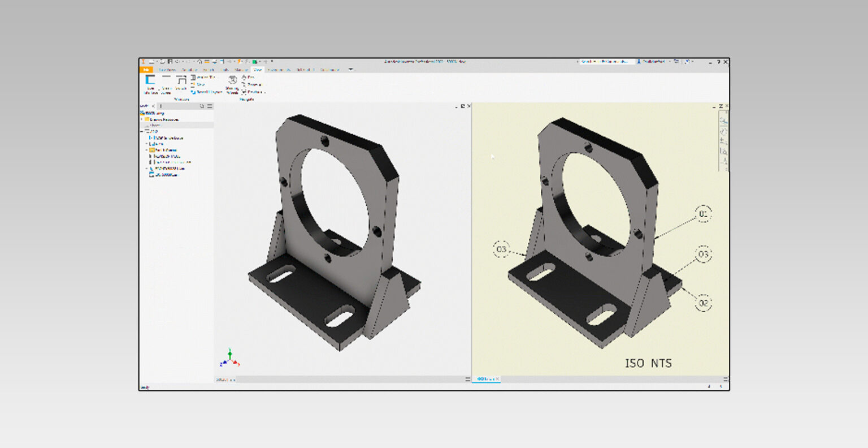Open the panel options icon in the tree header

tap(209, 106)
